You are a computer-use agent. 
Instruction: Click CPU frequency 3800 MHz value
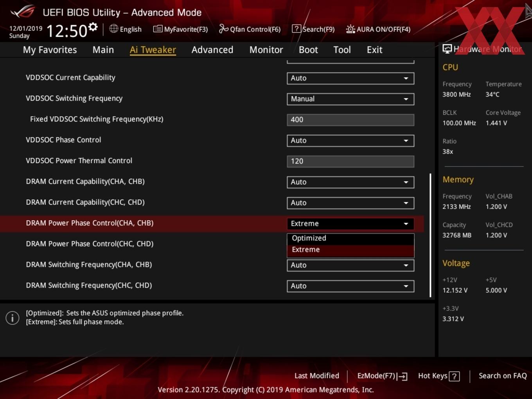pos(457,94)
